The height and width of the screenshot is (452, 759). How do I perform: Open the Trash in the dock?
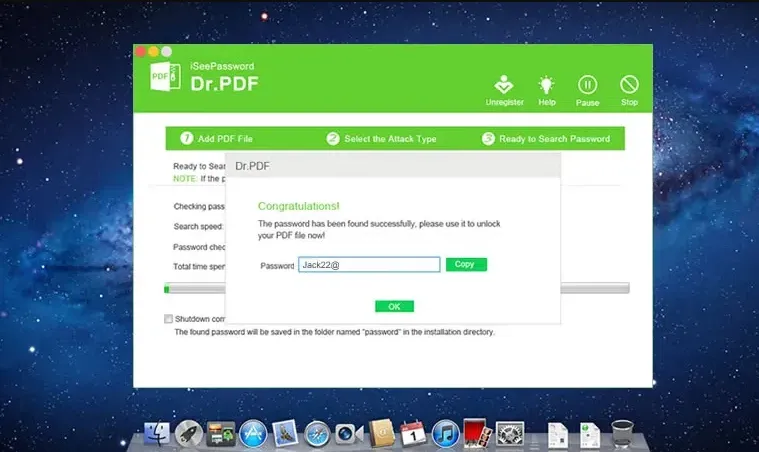622,433
